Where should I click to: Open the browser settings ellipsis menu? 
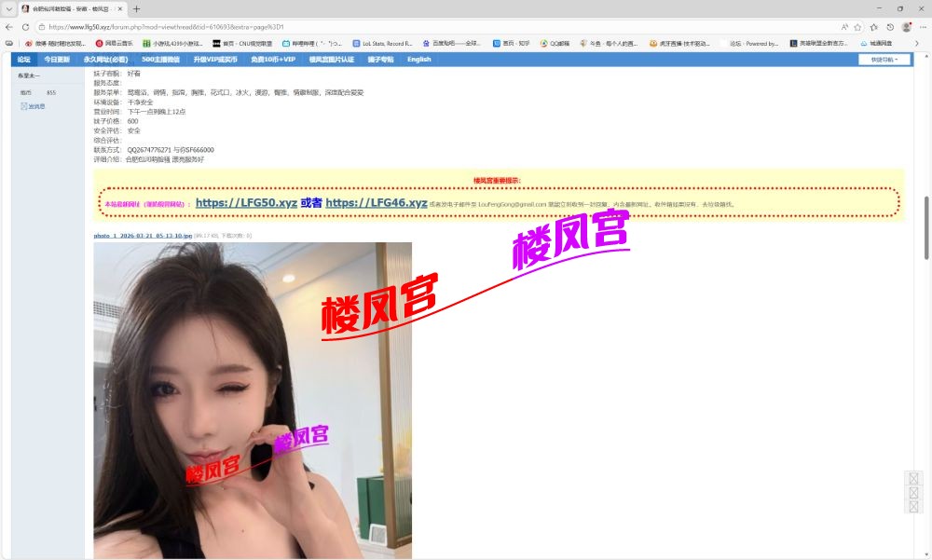(922, 27)
